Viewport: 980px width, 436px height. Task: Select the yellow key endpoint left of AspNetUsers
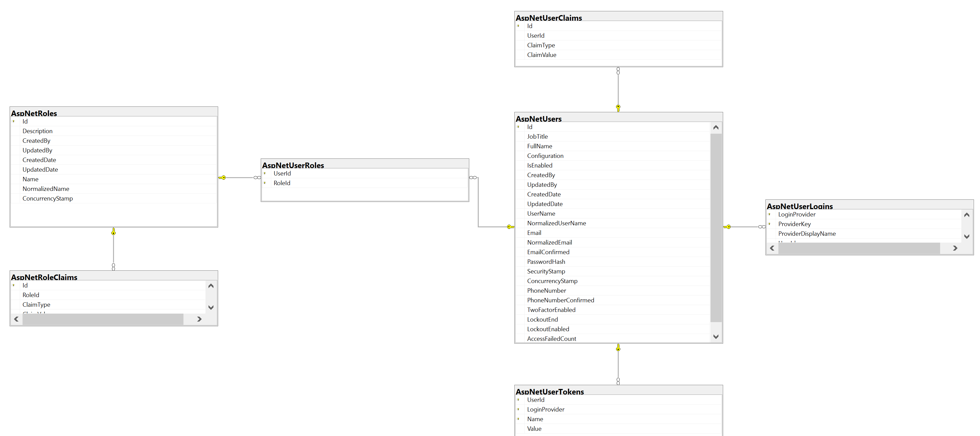pyautogui.click(x=510, y=227)
